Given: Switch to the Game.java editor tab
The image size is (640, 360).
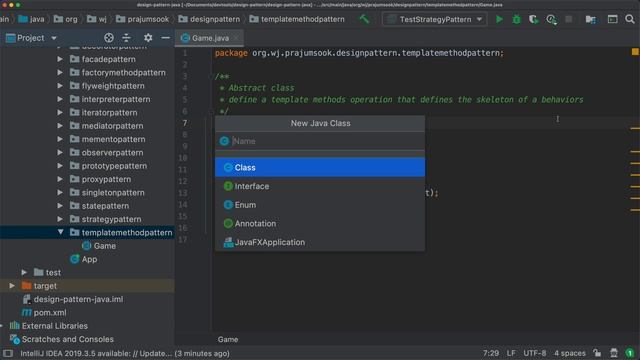Looking at the screenshot, I should point(210,38).
